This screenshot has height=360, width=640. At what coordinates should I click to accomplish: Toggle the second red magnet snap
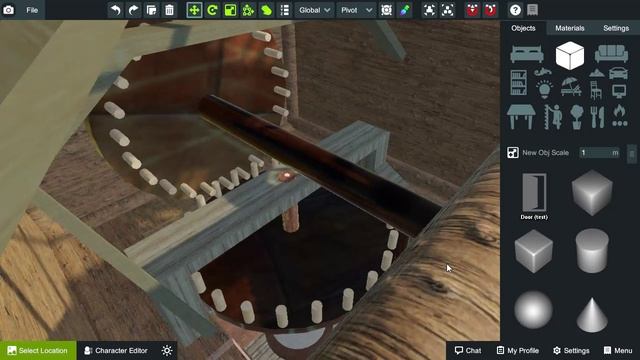[490, 10]
